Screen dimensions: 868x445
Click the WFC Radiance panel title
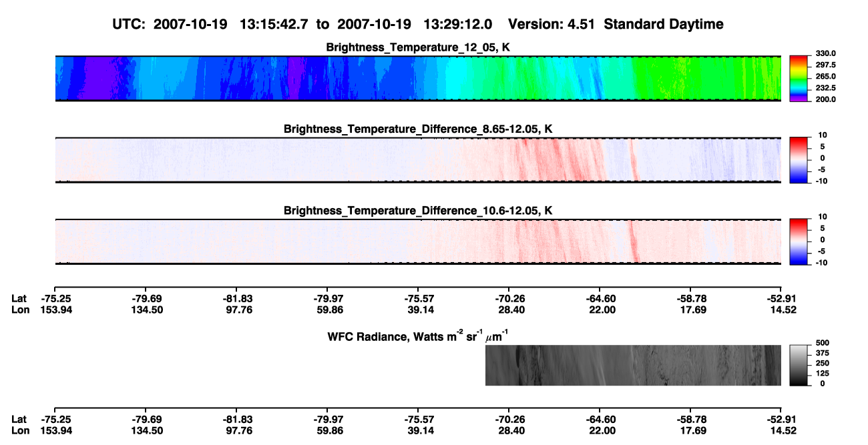[418, 336]
